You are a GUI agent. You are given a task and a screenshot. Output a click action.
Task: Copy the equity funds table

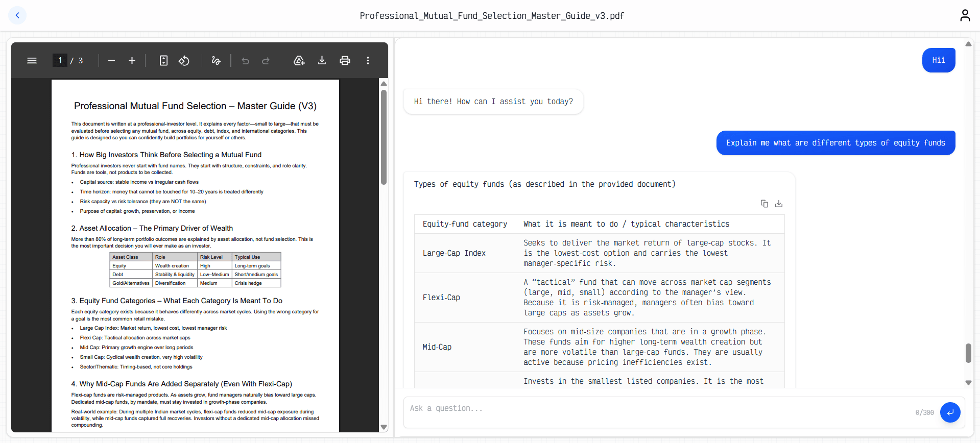pos(764,204)
